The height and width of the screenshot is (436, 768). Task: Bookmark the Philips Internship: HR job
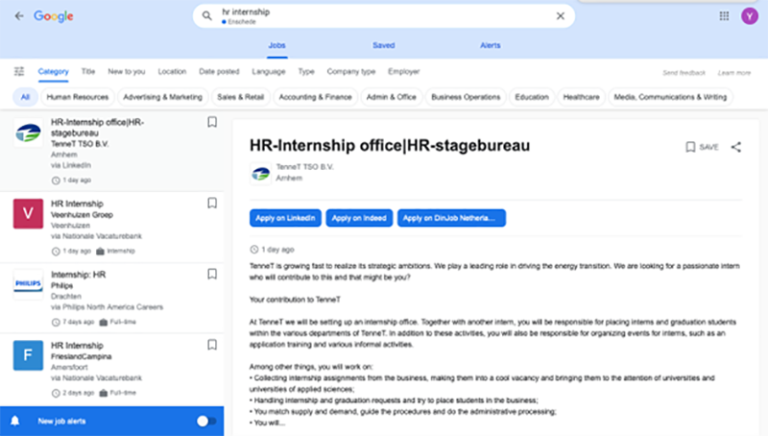212,274
